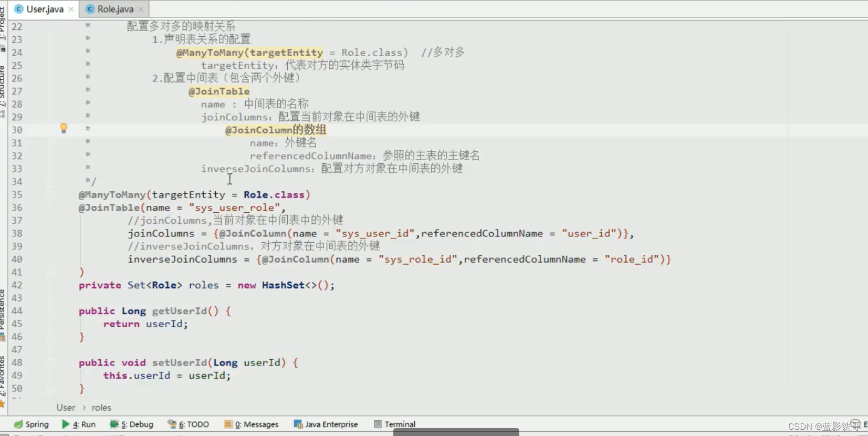
Task: Open the Spring tool window
Action: [31, 424]
